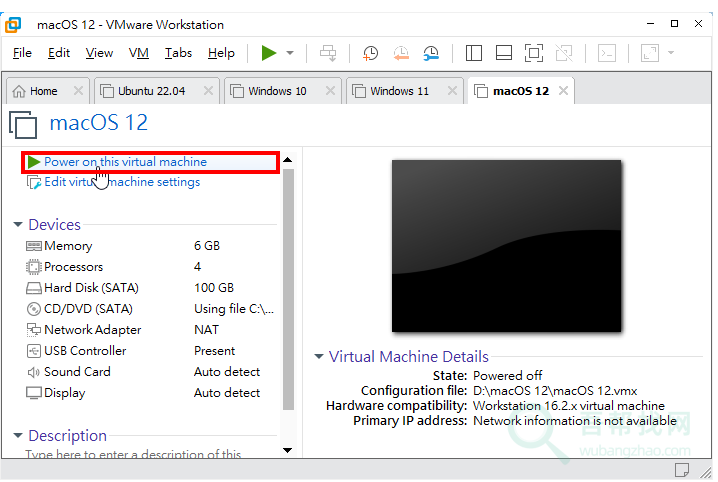
Task: Click Power on this virtual machine link
Action: pos(125,162)
